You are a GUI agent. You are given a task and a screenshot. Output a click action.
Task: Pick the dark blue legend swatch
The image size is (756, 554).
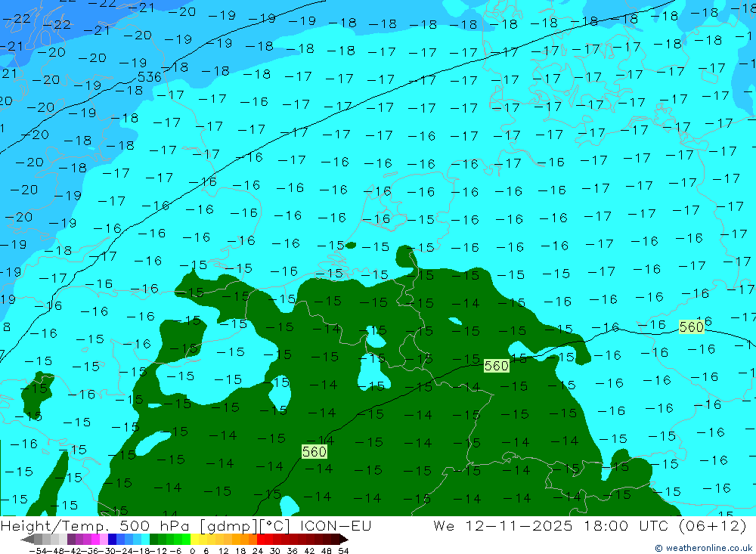(x=112, y=540)
